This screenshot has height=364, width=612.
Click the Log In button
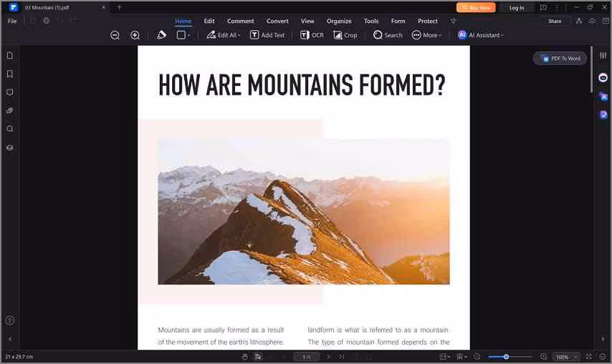(x=517, y=7)
